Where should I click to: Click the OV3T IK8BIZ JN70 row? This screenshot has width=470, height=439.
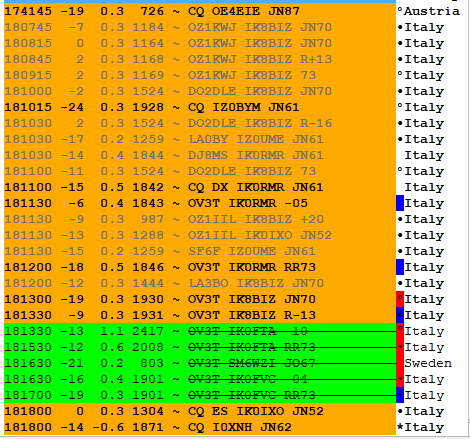pos(200,299)
